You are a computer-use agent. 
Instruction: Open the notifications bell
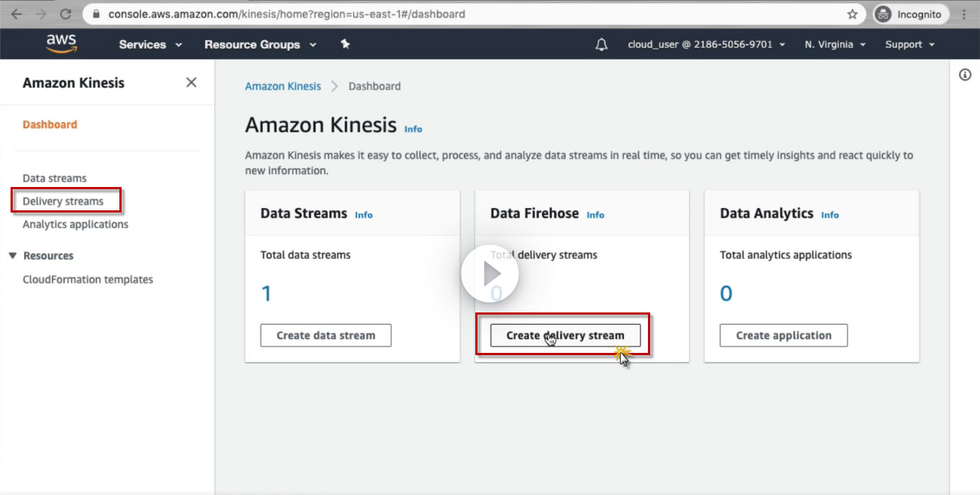coord(601,44)
